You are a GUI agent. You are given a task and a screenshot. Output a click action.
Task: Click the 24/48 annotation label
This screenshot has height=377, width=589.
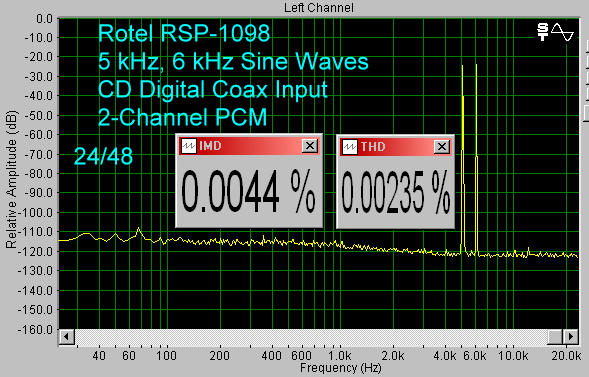click(103, 156)
